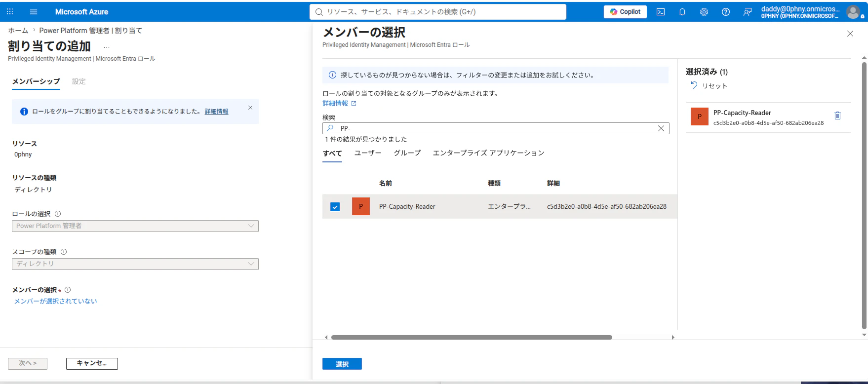Click the Azure resource search field
This screenshot has height=384, width=868.
[x=438, y=12]
